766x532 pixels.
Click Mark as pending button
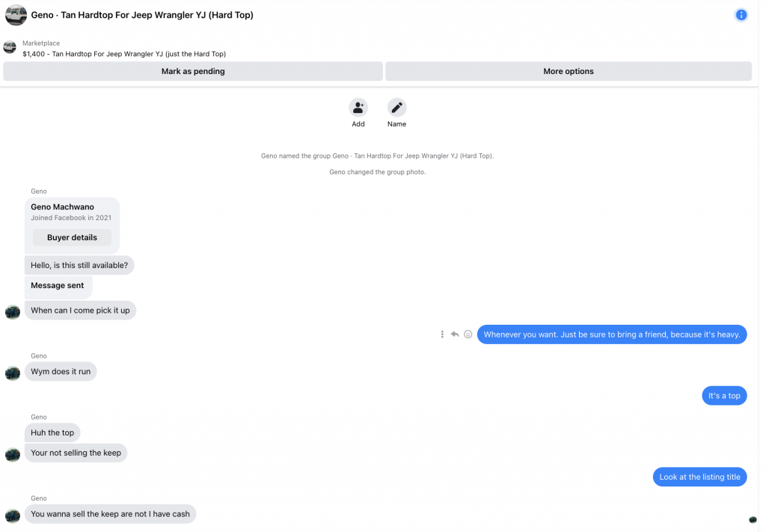pos(193,71)
